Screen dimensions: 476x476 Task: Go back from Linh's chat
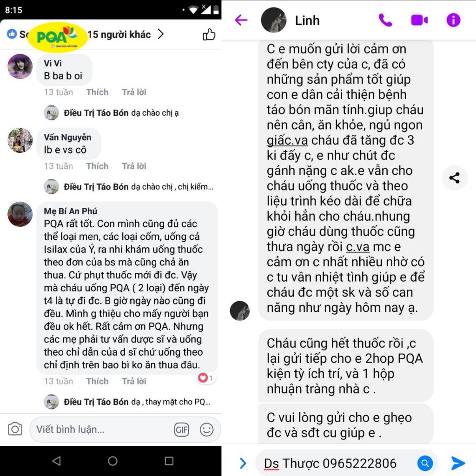click(x=241, y=20)
